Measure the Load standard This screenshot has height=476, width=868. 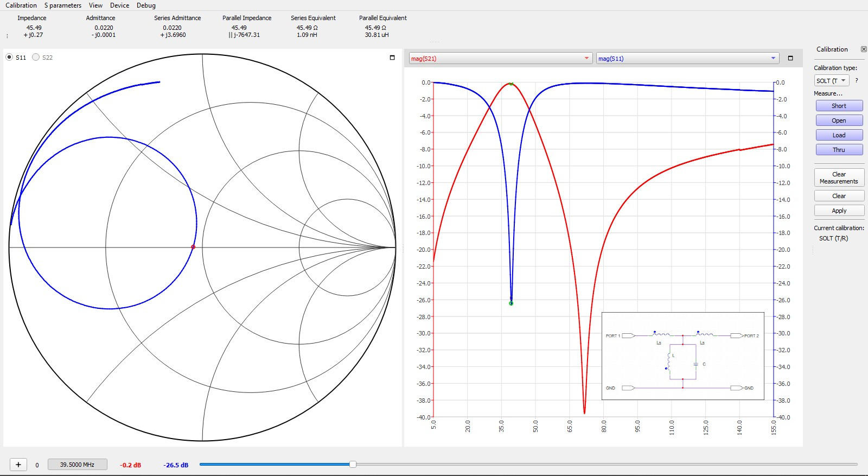pyautogui.click(x=839, y=135)
